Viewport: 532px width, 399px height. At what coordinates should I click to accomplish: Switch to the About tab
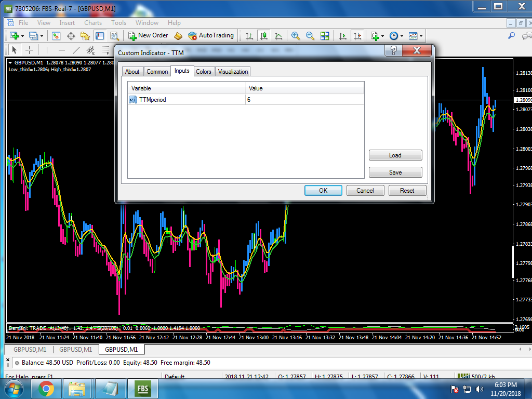click(132, 72)
